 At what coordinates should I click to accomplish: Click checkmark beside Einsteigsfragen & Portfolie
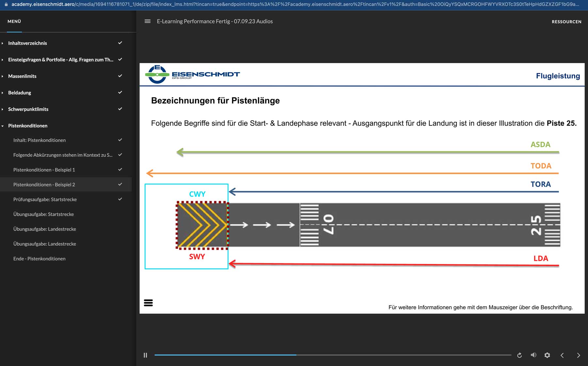120,59
